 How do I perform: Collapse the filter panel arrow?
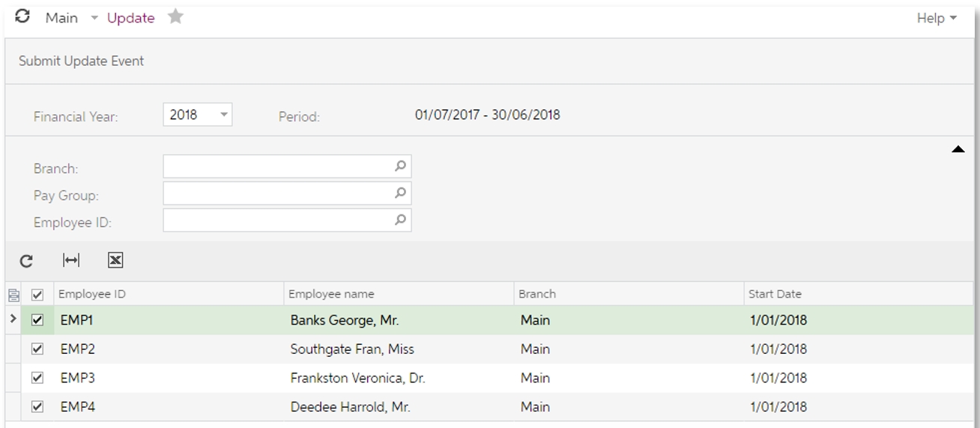point(958,150)
